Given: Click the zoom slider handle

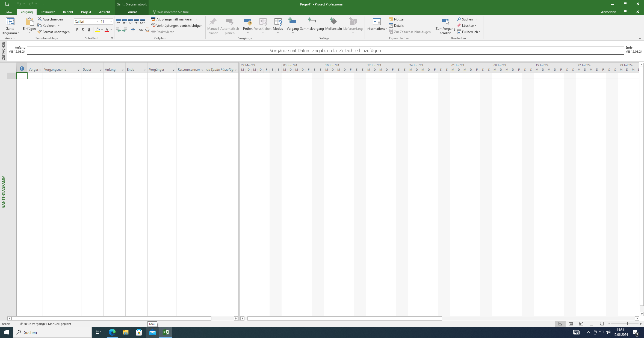Looking at the screenshot, I should coord(627,324).
